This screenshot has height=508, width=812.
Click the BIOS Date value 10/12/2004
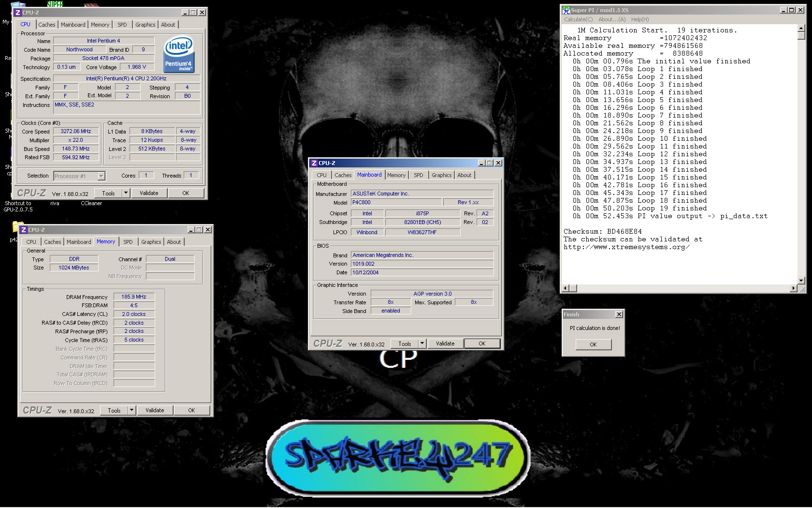click(422, 272)
